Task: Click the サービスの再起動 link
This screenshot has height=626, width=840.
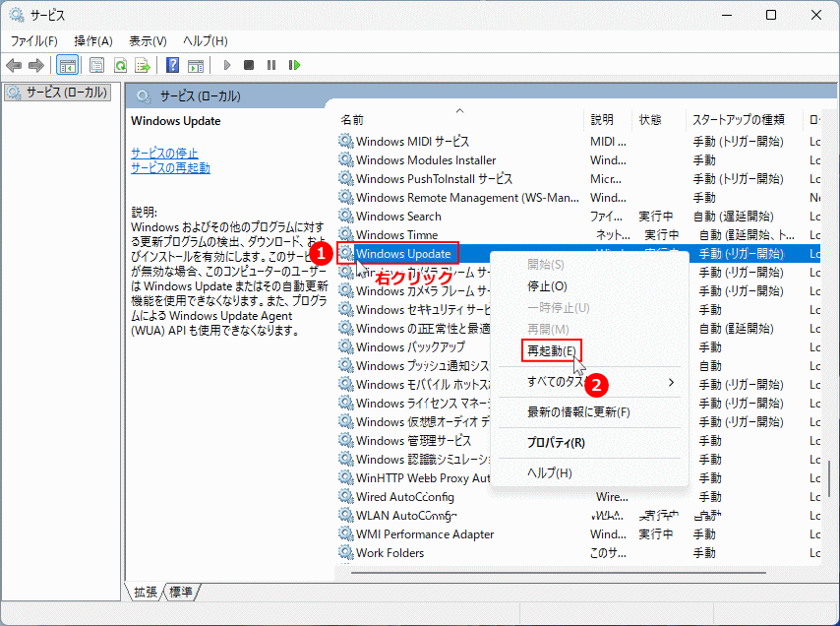Action: pos(170,167)
